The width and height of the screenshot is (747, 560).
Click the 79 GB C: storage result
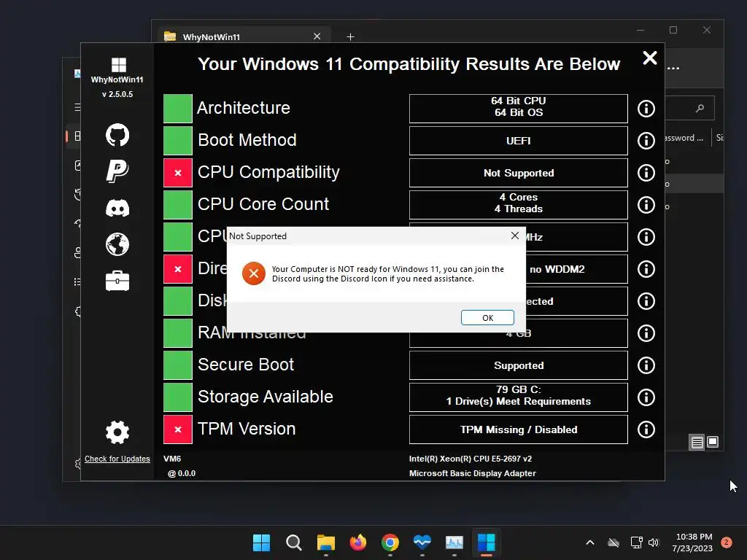point(519,397)
